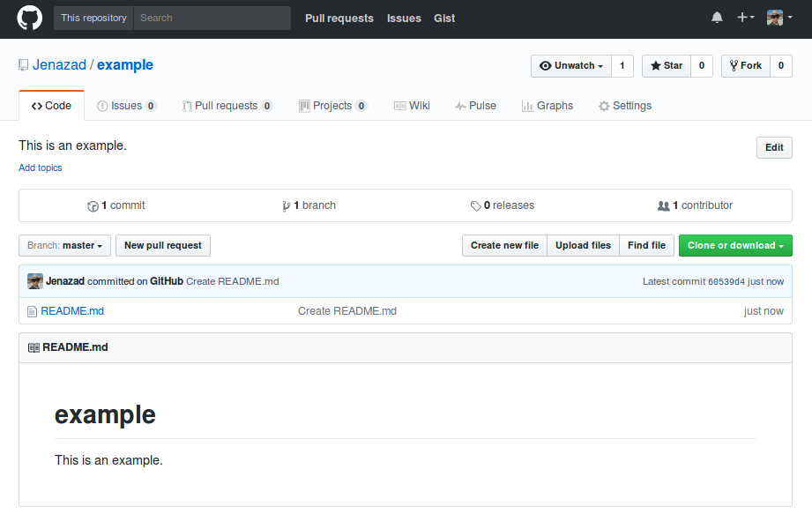
Task: Click the contributors people icon
Action: (x=663, y=206)
